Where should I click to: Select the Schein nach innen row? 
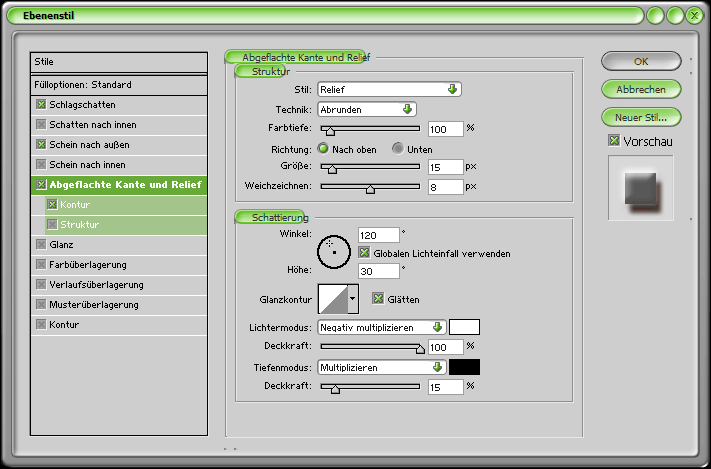pyautogui.click(x=119, y=165)
